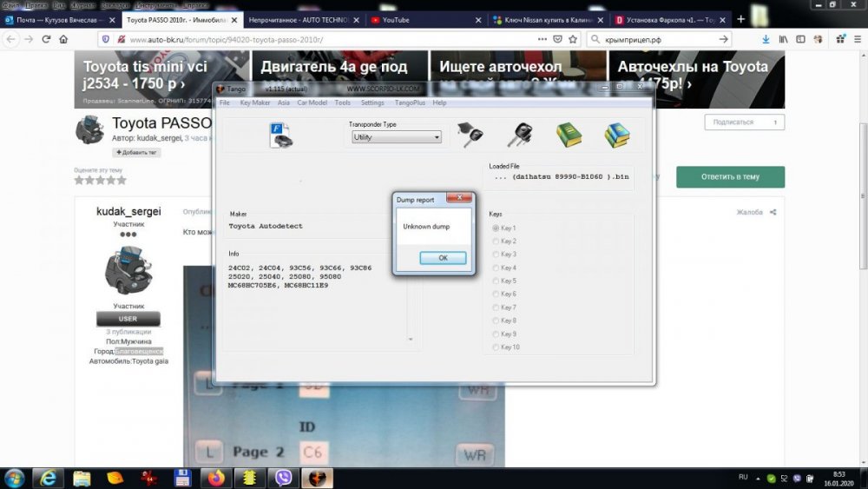Click the search go arrow
Viewport: 868px width, 489px height.
724,39
